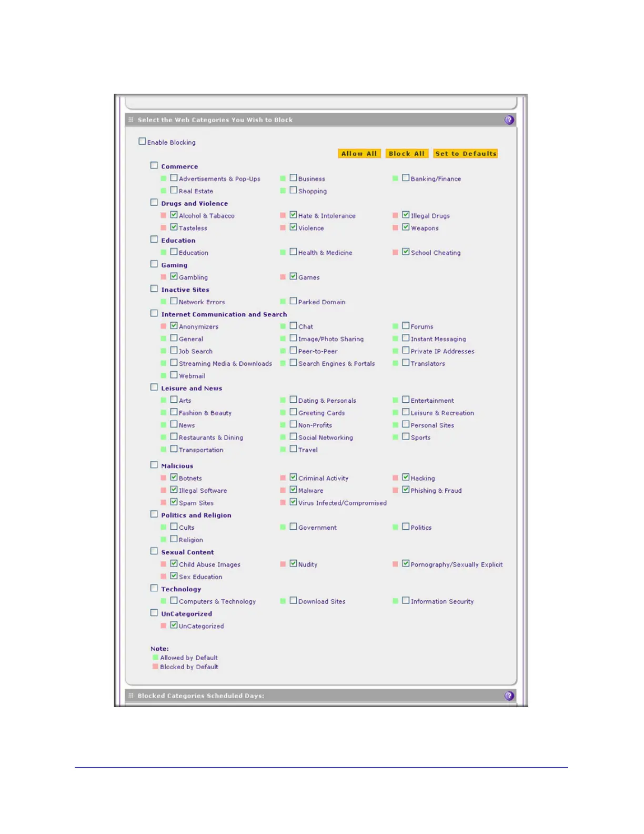Uncheck Phishing & Fraud checkbox
This screenshot has height=834, width=644.
[x=406, y=490]
